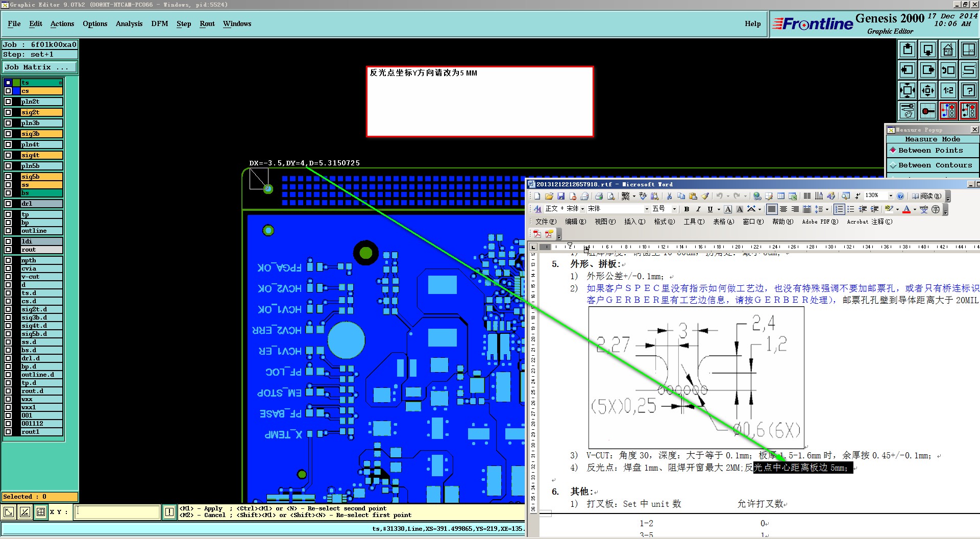Click the pan right view icon
Screen dimensions: 980x539
[928, 70]
